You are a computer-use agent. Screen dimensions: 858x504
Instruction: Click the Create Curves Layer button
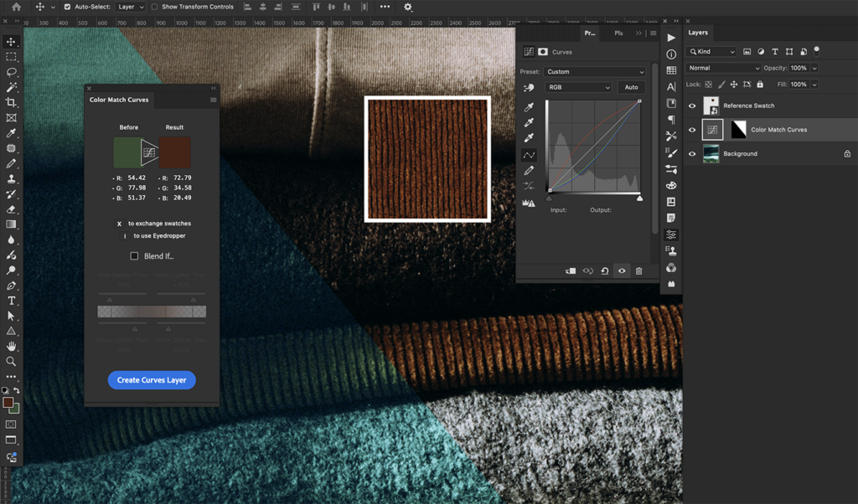152,380
